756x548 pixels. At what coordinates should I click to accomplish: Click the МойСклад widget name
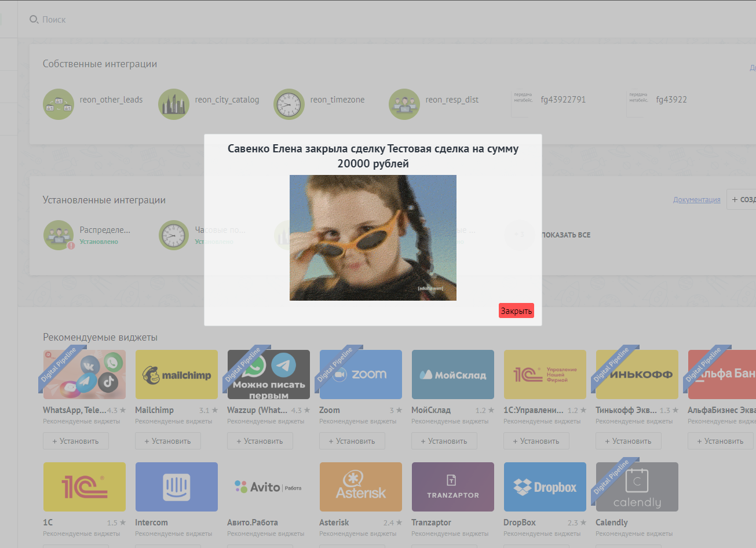point(431,410)
